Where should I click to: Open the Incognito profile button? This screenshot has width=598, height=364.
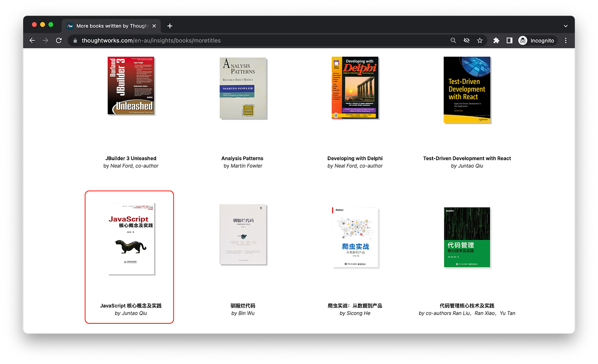coord(536,40)
